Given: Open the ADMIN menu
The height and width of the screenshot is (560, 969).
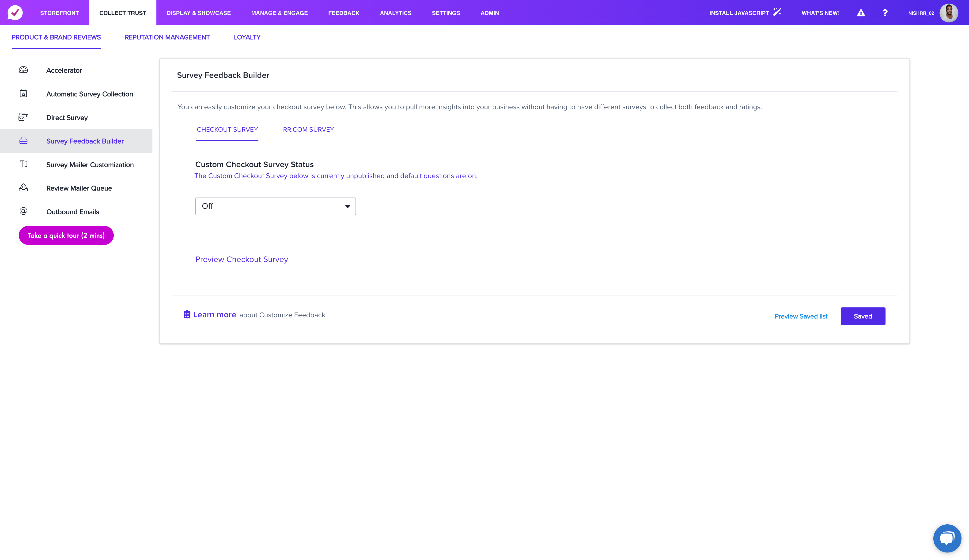Looking at the screenshot, I should (489, 13).
